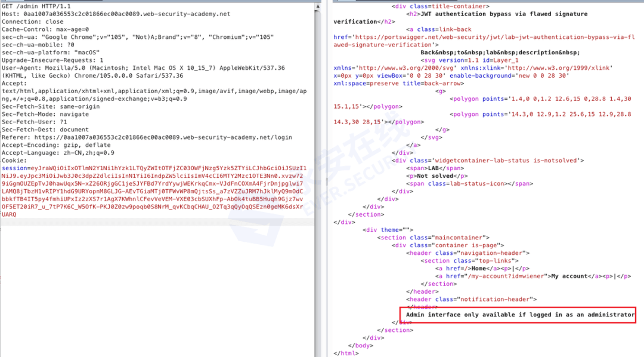Screen dimensions: 644x357
Task: Click the portswigger.net href URL in response
Action: pos(484,41)
